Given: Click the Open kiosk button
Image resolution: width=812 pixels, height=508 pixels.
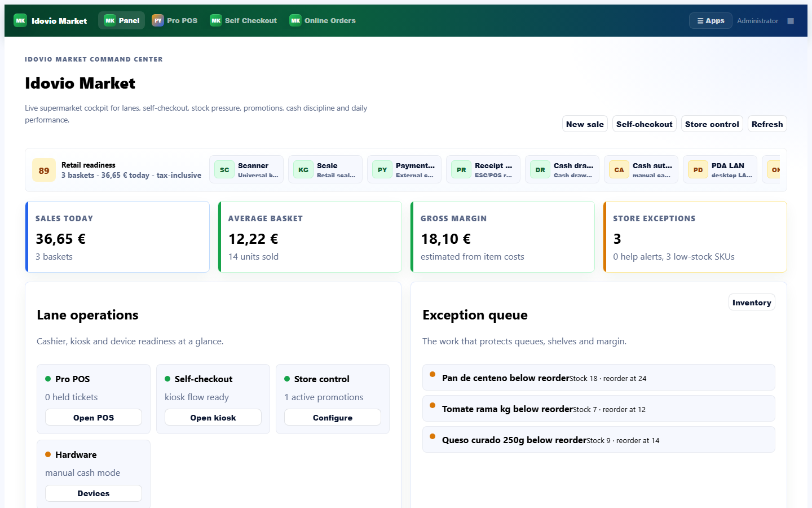Looking at the screenshot, I should (213, 418).
